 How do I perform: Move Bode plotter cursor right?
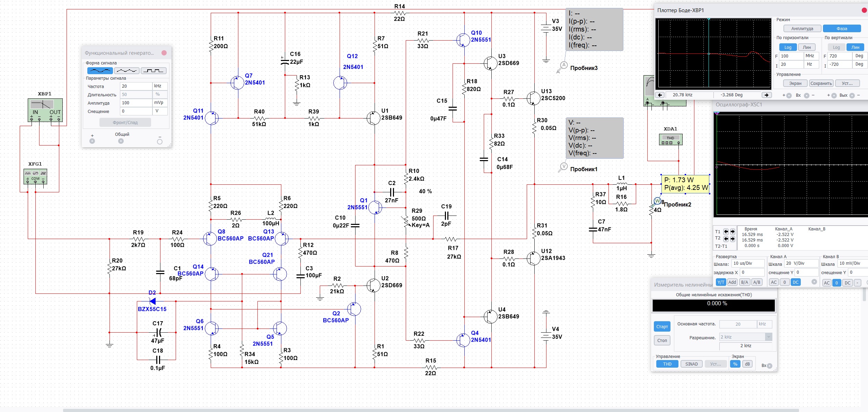pyautogui.click(x=766, y=95)
